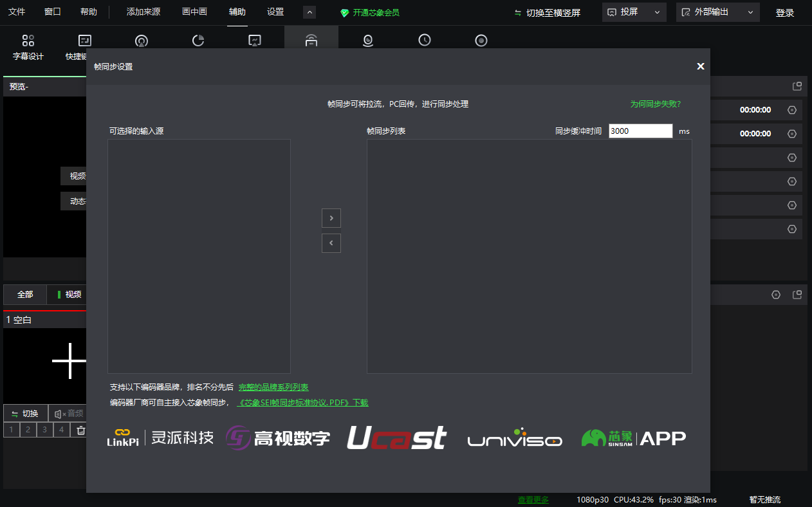812x507 pixels.
Task: Click the trash icon under the scene
Action: pos(81,430)
